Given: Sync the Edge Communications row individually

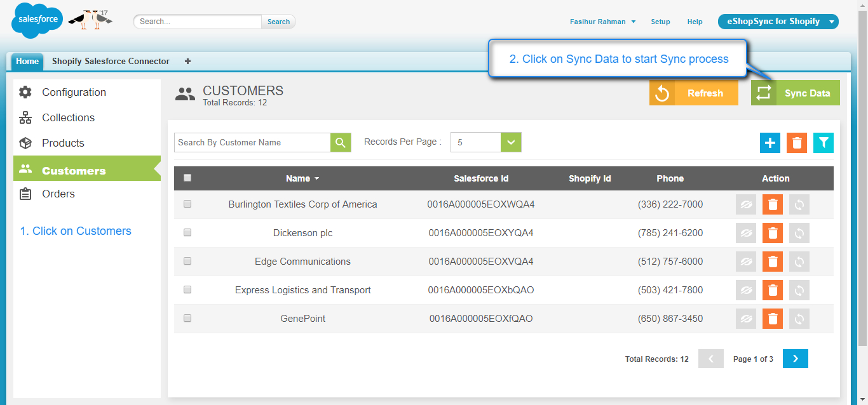Looking at the screenshot, I should (799, 262).
